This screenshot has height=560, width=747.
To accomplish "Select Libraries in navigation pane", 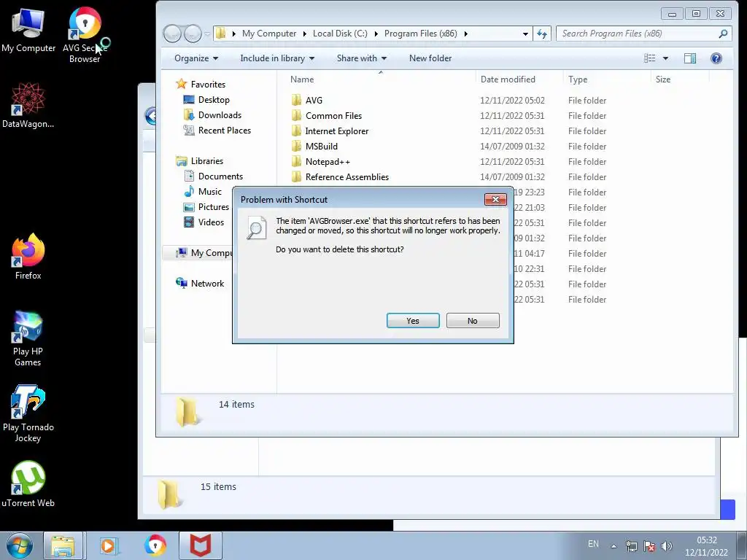I will coord(206,161).
